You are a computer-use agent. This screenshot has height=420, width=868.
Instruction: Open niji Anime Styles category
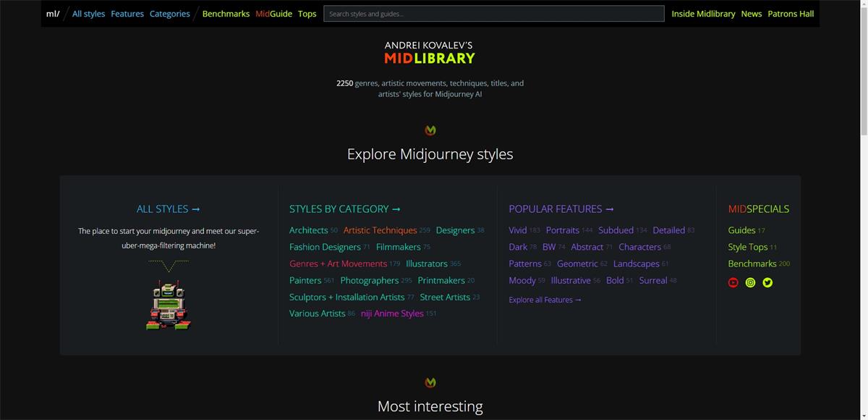392,314
